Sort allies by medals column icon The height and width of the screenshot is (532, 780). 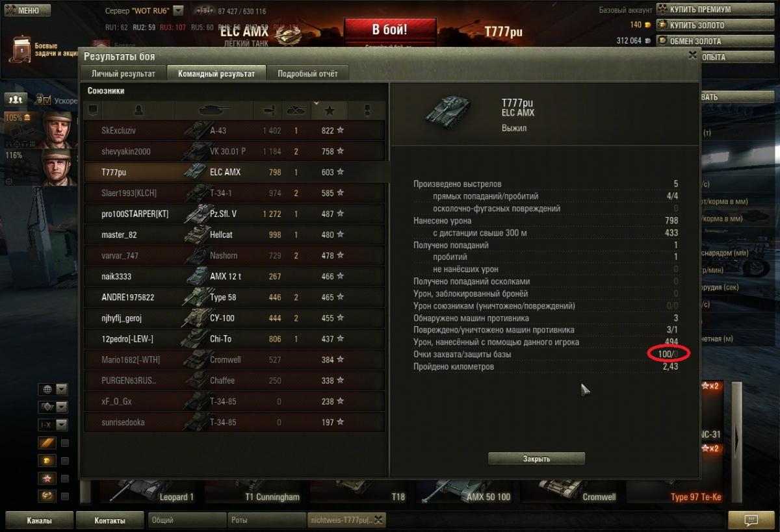point(367,110)
